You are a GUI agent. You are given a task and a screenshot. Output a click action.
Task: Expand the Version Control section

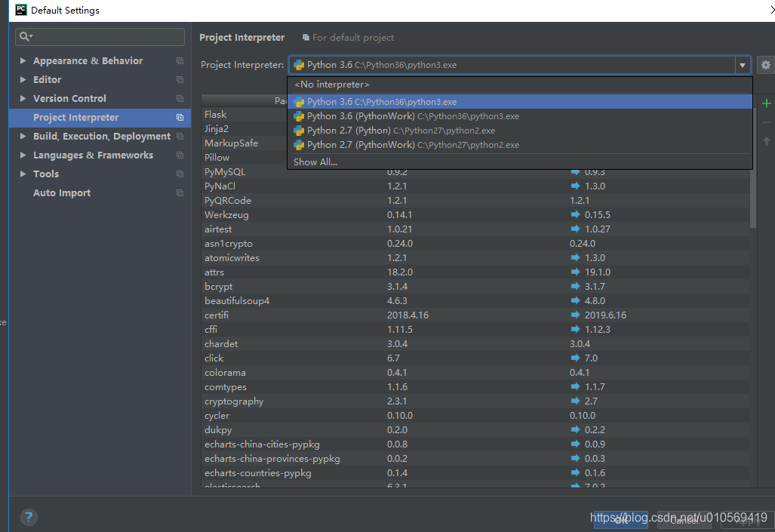point(23,98)
